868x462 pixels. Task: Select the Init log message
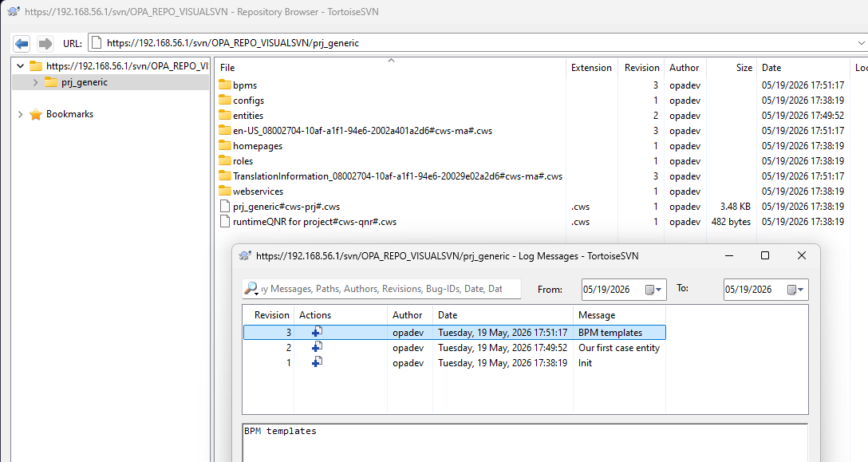(x=585, y=363)
